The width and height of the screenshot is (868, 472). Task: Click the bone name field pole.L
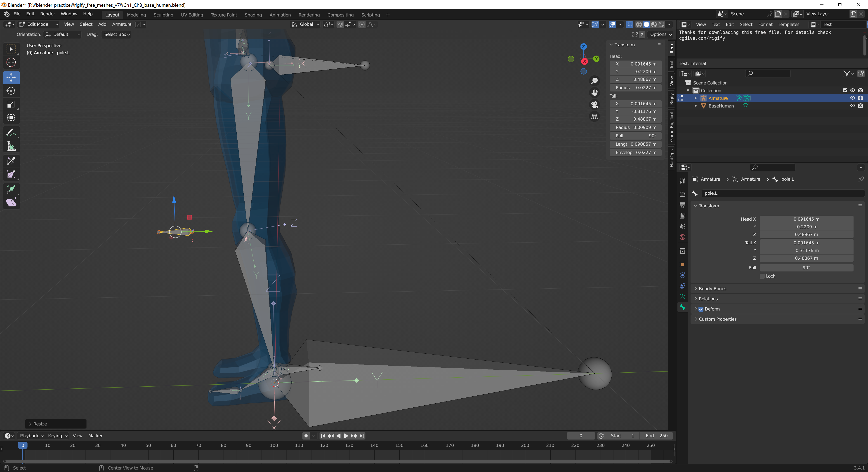(782, 193)
